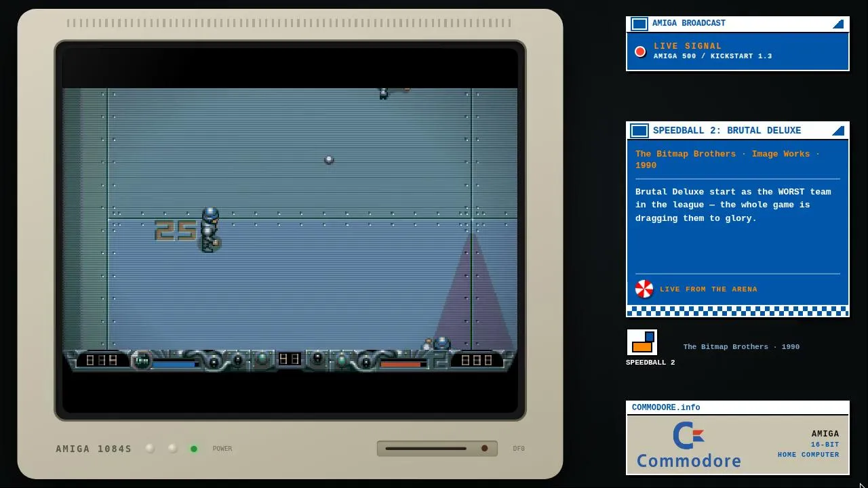Image resolution: width=868 pixels, height=488 pixels.
Task: Click the SPEEDBALL 2 icon caption
Action: click(650, 363)
